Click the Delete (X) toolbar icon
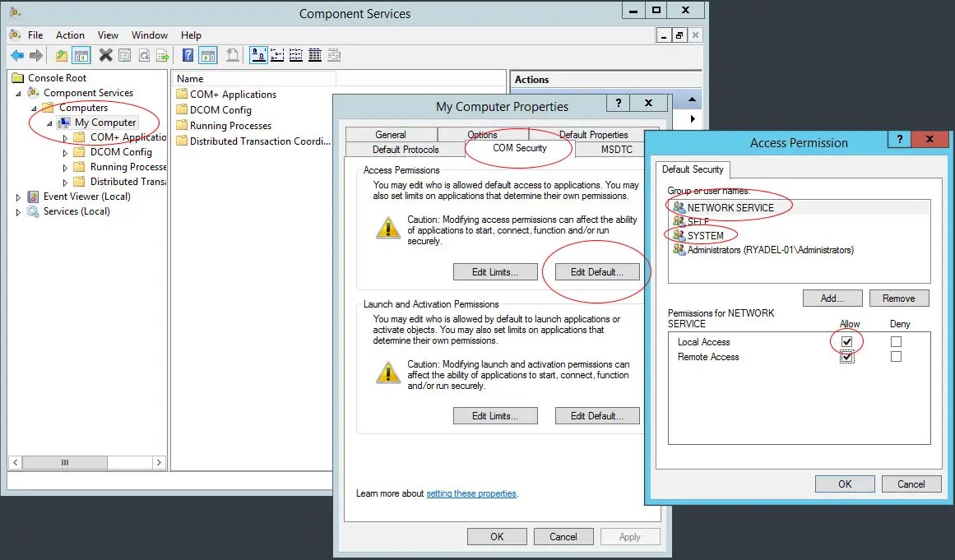 tap(104, 54)
